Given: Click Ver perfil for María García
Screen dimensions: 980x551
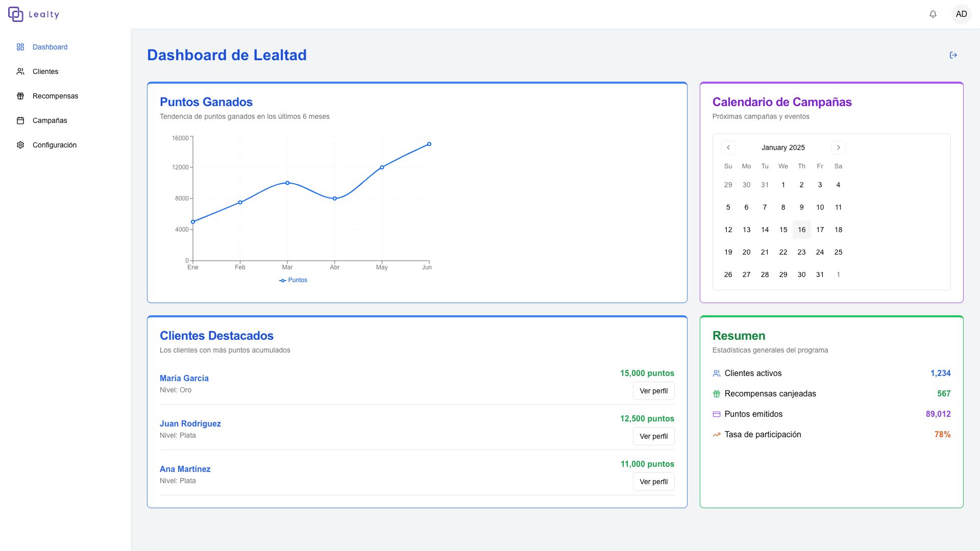Looking at the screenshot, I should 653,391.
